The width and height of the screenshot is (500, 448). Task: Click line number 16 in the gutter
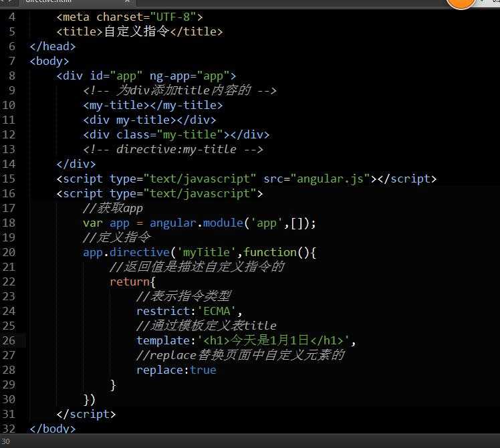pyautogui.click(x=9, y=193)
